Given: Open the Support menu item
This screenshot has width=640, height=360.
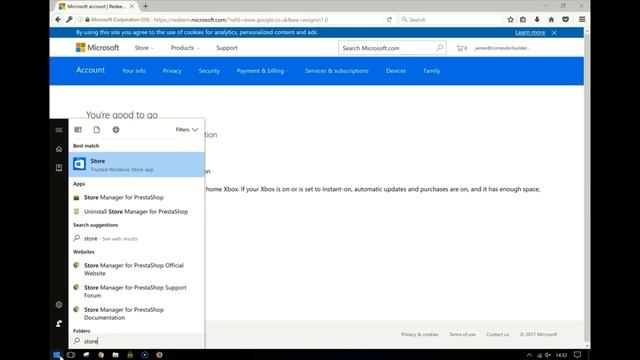Looking at the screenshot, I should (x=227, y=48).
